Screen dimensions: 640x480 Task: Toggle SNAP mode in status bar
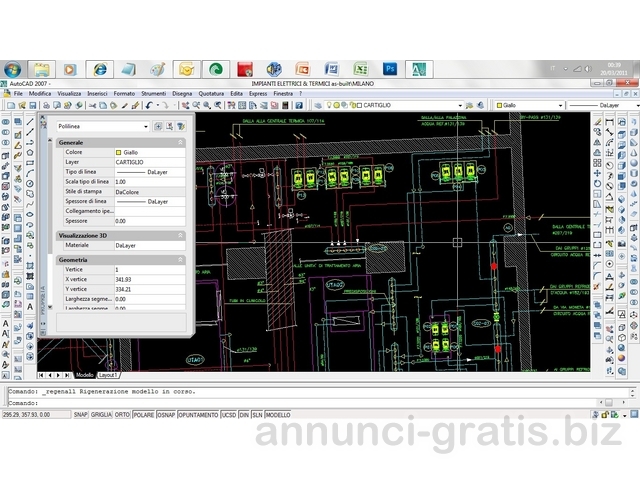coord(80,415)
